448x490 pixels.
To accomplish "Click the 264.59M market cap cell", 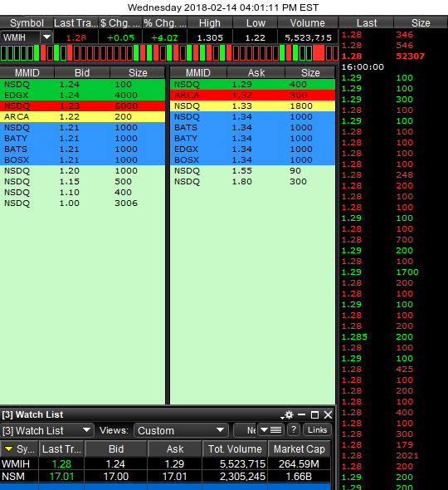I will [x=299, y=463].
